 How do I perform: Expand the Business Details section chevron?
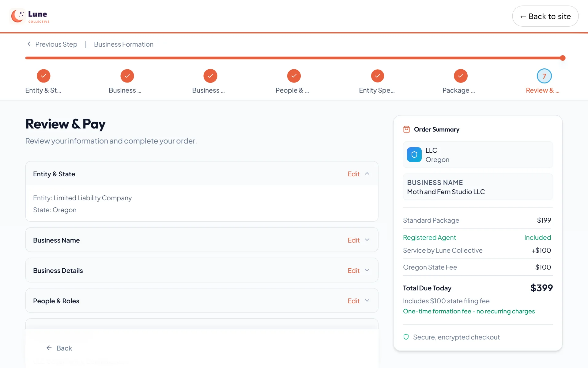(x=367, y=270)
